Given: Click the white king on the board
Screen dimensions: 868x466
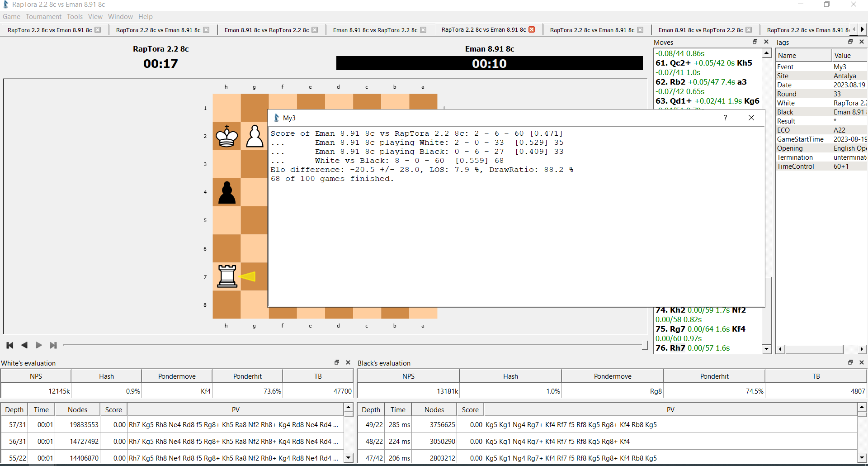Looking at the screenshot, I should 227,136.
